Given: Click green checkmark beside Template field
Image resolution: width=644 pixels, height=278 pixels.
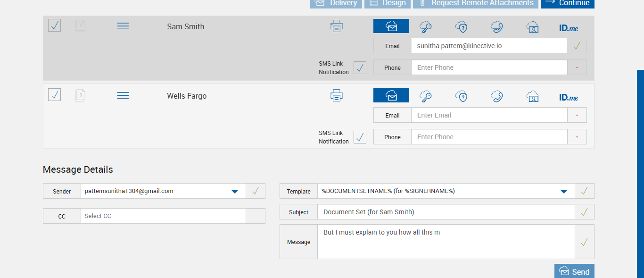Looking at the screenshot, I should [x=585, y=191].
